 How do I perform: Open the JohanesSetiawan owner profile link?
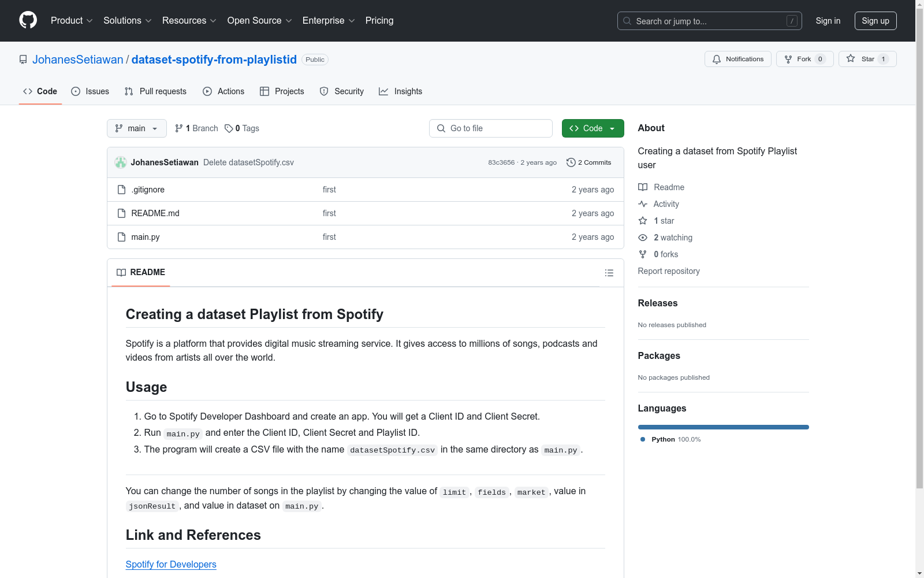(x=78, y=60)
